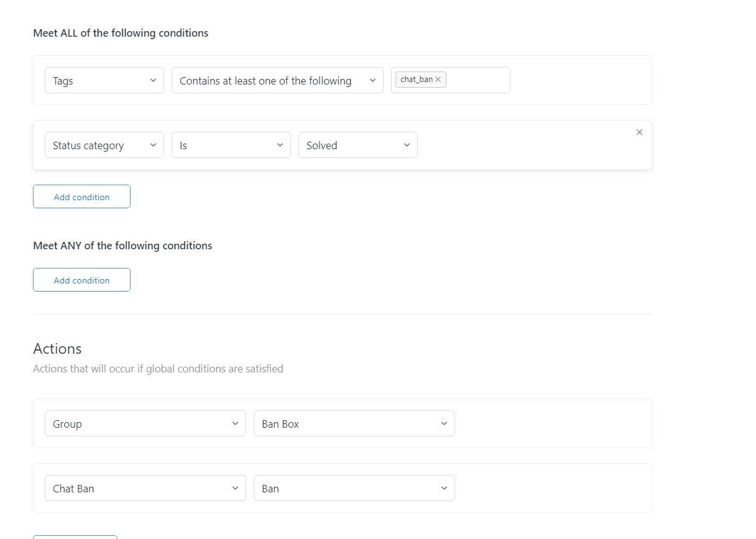Viewport: 756px width, 539px height.
Task: Open the Tags condition field dropdown
Action: pyautogui.click(x=104, y=81)
